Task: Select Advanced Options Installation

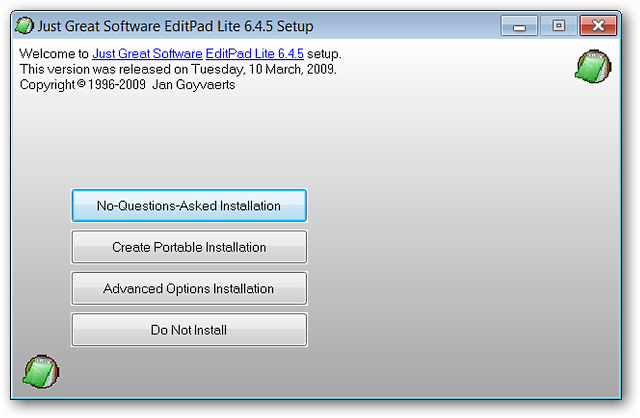Action: [x=189, y=289]
